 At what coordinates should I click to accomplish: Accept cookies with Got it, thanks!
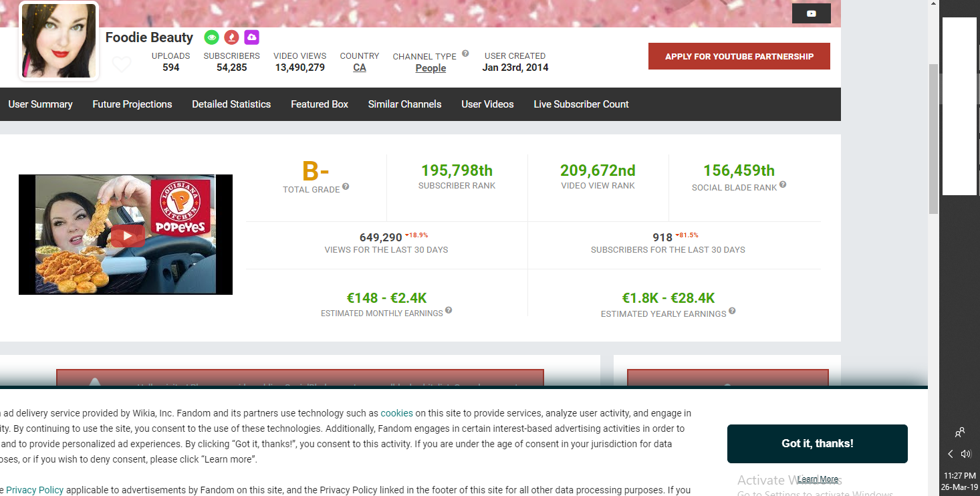point(818,444)
